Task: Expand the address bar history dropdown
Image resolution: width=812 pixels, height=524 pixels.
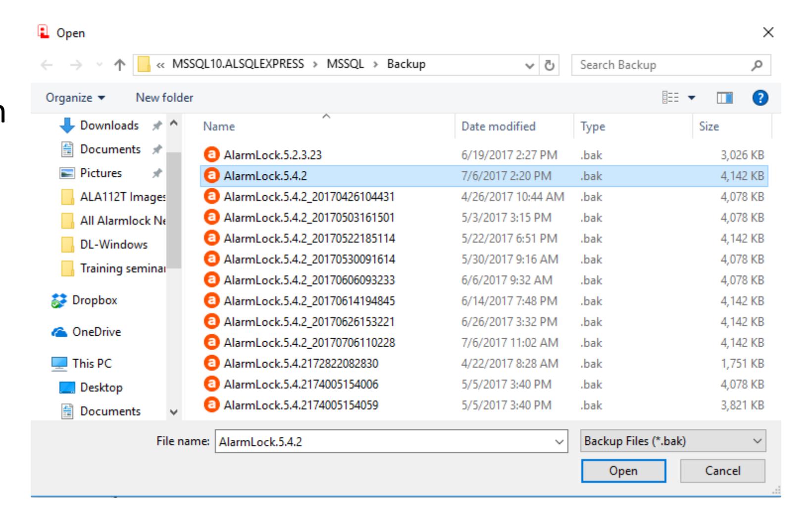Action: [x=530, y=65]
